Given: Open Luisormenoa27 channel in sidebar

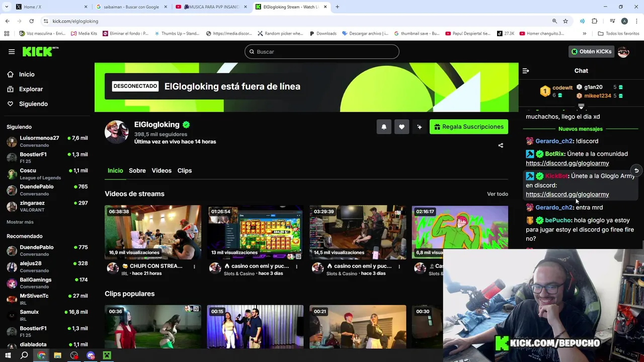Looking at the screenshot, I should click(47, 141).
